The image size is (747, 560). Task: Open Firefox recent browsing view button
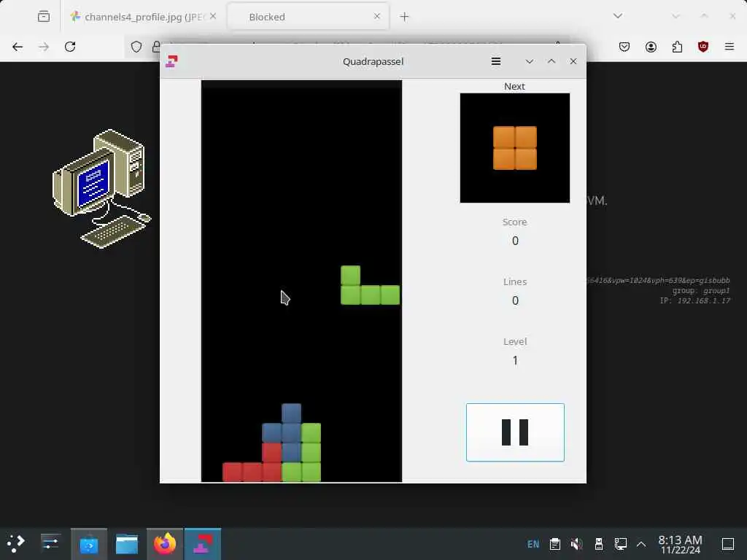click(44, 17)
